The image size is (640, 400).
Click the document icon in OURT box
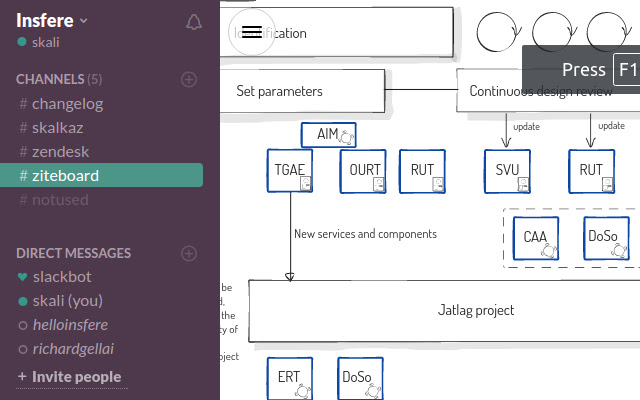point(379,184)
